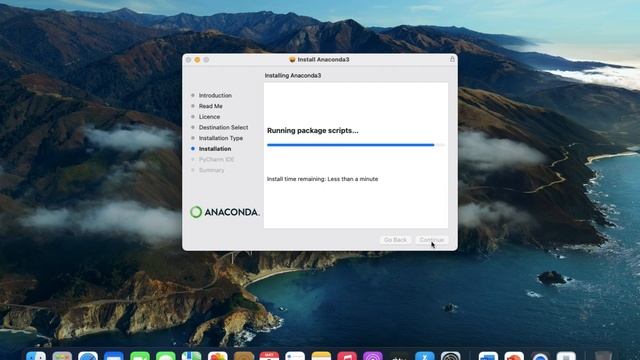Click 'Install time remaining: Less than a minute' text
The image size is (640, 360).
[x=322, y=179]
